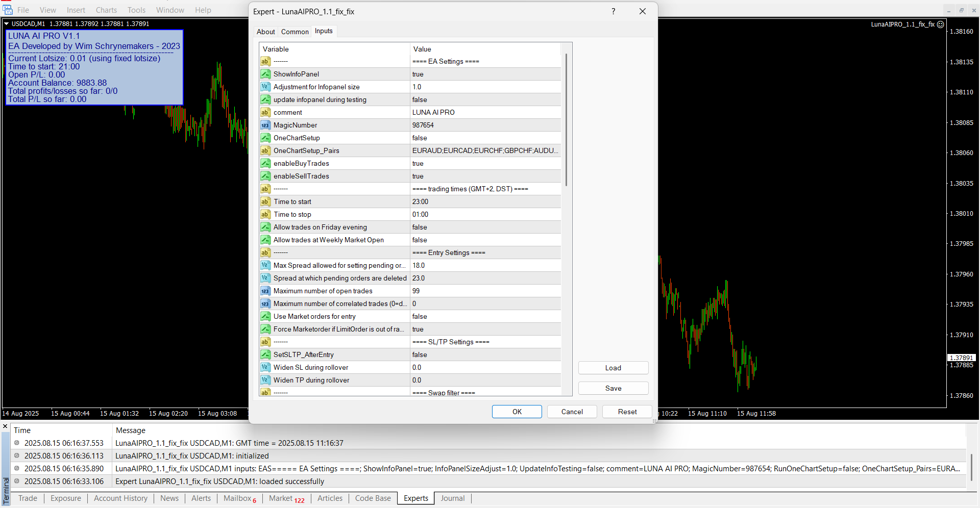980x508 pixels.
Task: Click the ShowInfoPanel boolean type icon
Action: 265,74
